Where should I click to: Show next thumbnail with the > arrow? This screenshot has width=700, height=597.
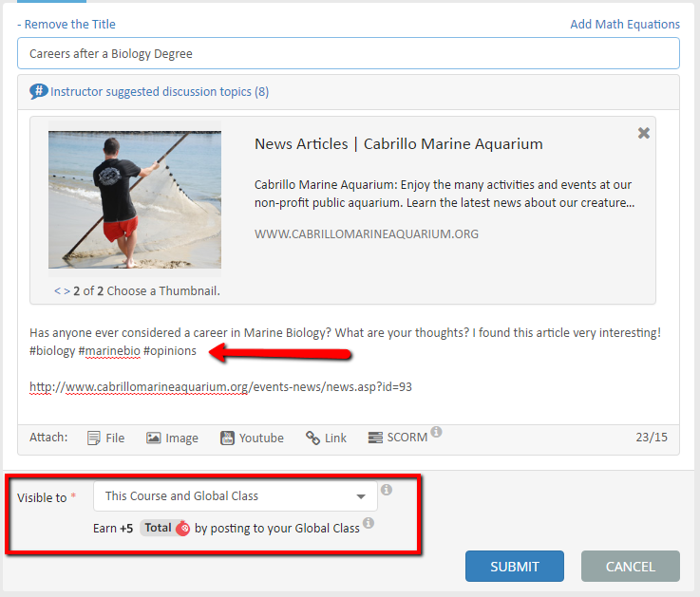pyautogui.click(x=67, y=291)
